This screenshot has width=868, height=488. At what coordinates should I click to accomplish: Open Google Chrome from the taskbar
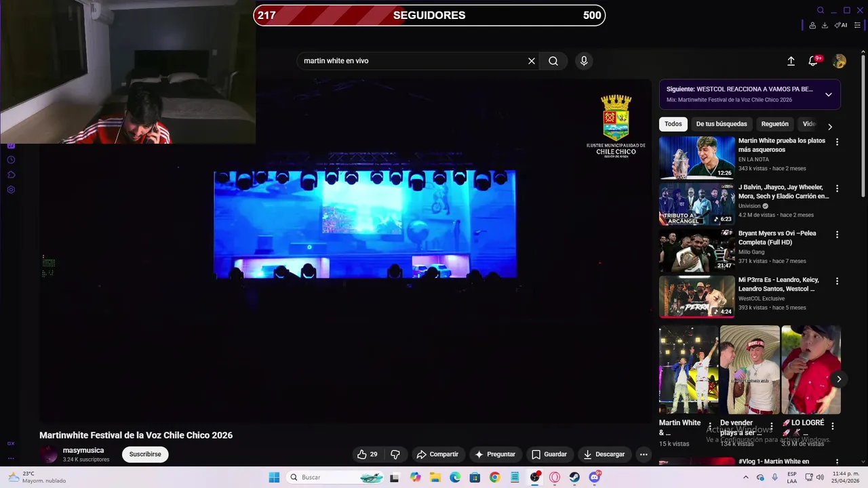[494, 477]
